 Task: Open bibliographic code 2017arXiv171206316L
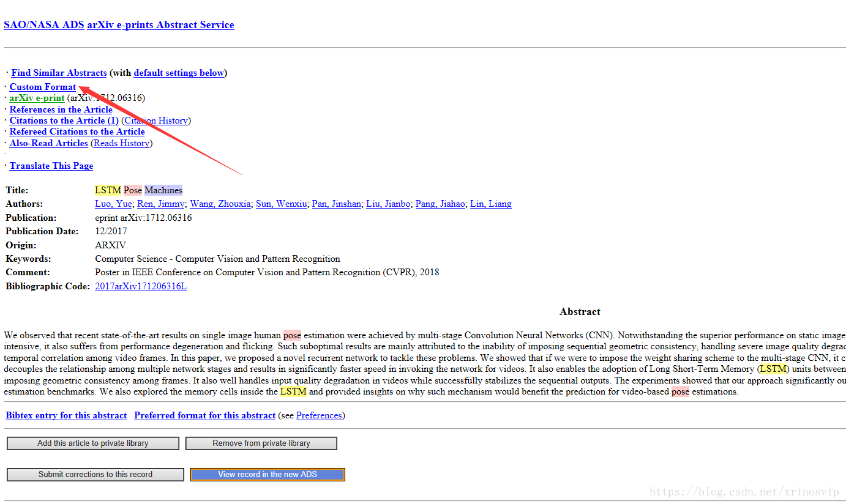point(141,286)
